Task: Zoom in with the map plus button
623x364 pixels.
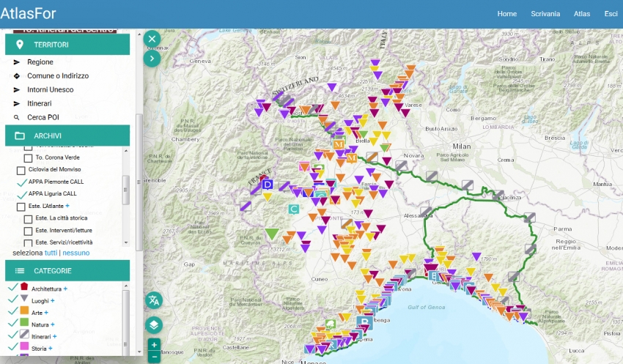Action: [154, 344]
